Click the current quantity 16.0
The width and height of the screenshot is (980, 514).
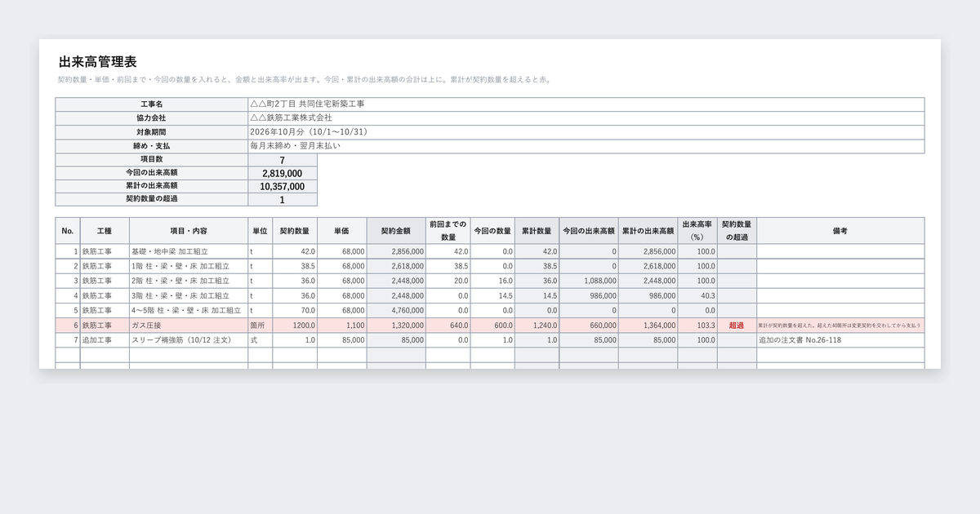pyautogui.click(x=492, y=281)
